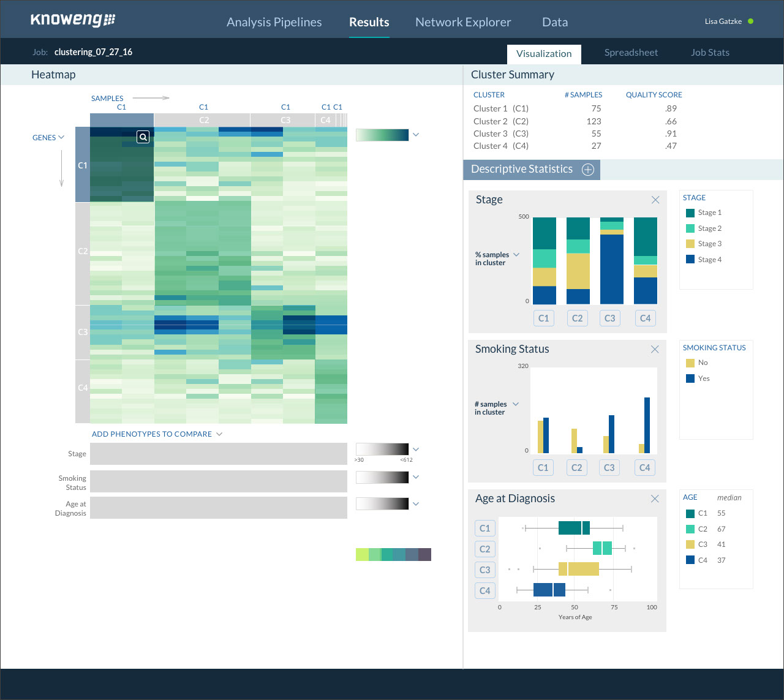The image size is (784, 700).
Task: Click the Lisa Gatzke user name
Action: click(x=723, y=21)
